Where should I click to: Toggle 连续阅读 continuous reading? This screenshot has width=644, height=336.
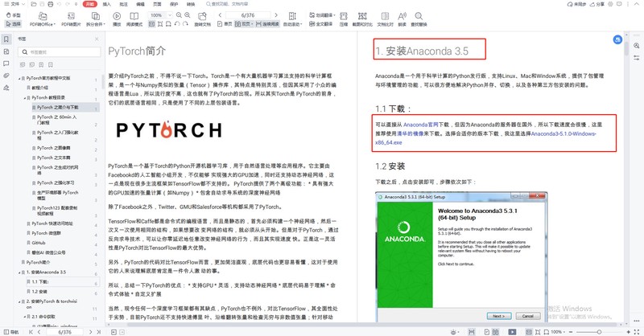[x=267, y=24]
